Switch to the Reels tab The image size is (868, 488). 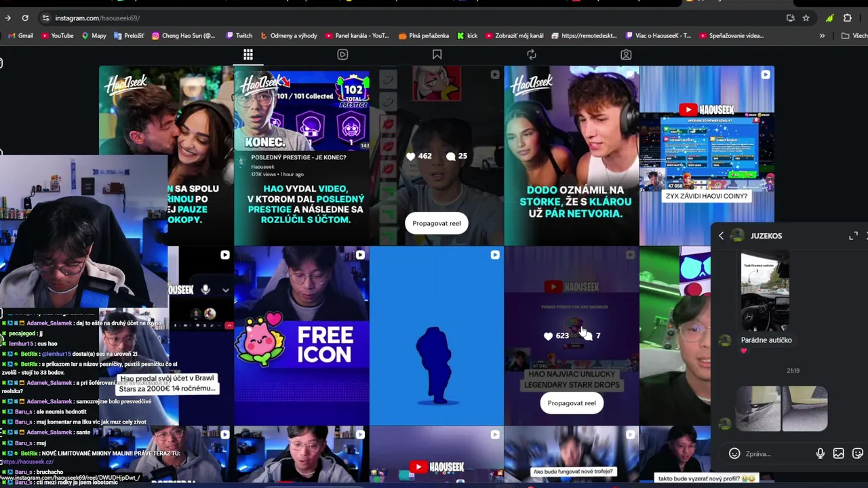tap(342, 54)
